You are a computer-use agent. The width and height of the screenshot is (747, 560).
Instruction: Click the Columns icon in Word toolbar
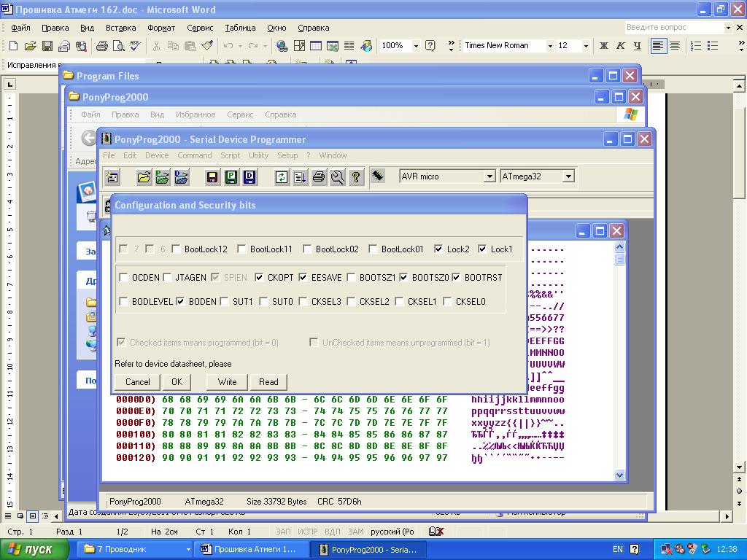pos(349,46)
